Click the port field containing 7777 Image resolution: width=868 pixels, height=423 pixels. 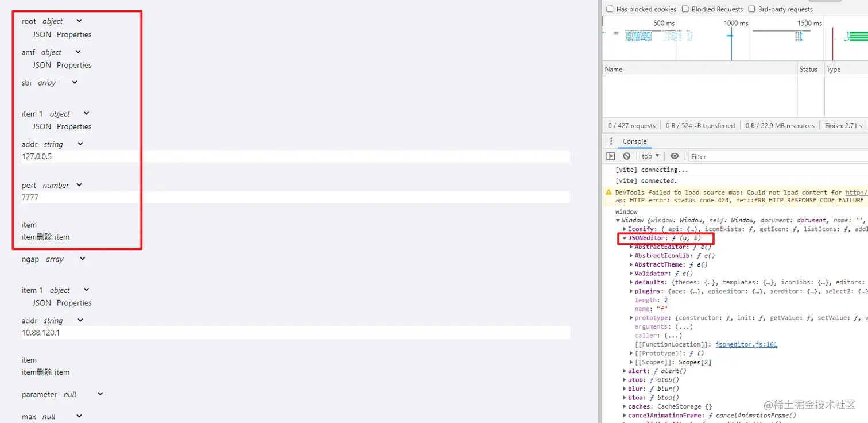(x=296, y=197)
